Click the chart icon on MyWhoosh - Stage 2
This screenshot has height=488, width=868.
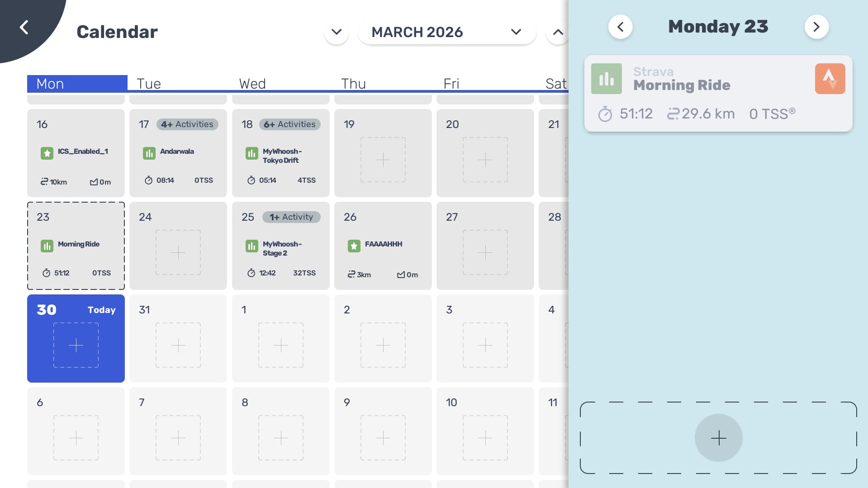coord(252,246)
